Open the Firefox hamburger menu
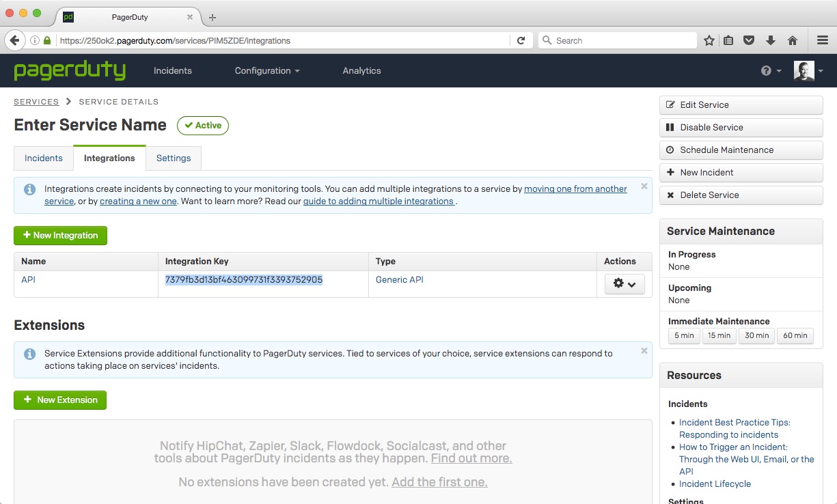This screenshot has width=837, height=504. tap(823, 40)
